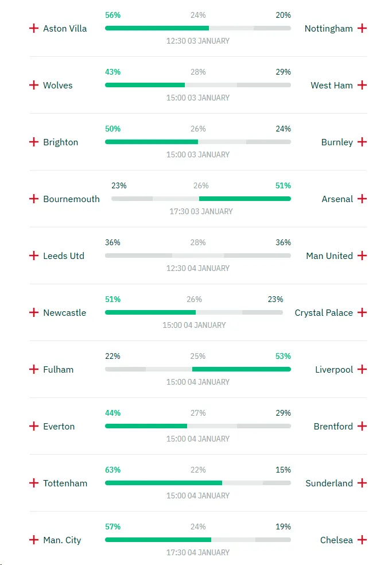The width and height of the screenshot is (392, 565).
Task: Click the plus icon next to Everton
Action: coord(34,426)
